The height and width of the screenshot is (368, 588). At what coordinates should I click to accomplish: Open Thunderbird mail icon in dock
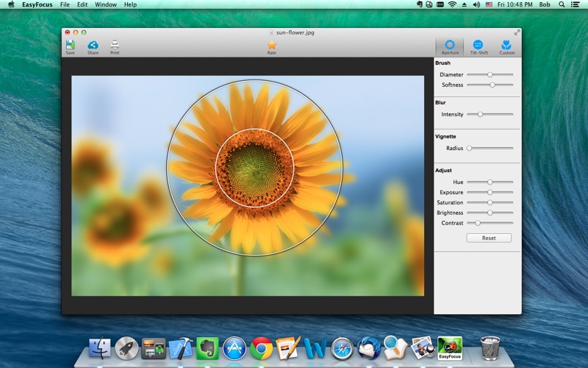pyautogui.click(x=369, y=348)
